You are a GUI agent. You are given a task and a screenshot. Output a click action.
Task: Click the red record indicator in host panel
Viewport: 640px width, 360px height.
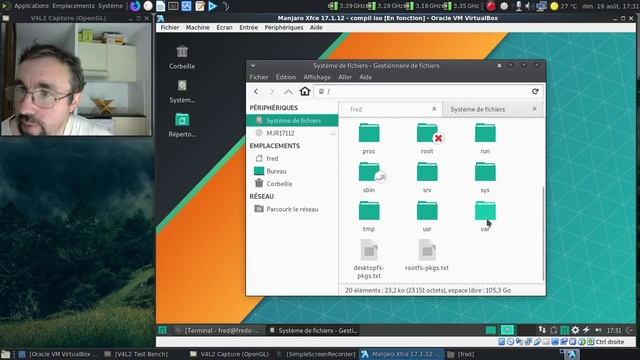point(491,6)
